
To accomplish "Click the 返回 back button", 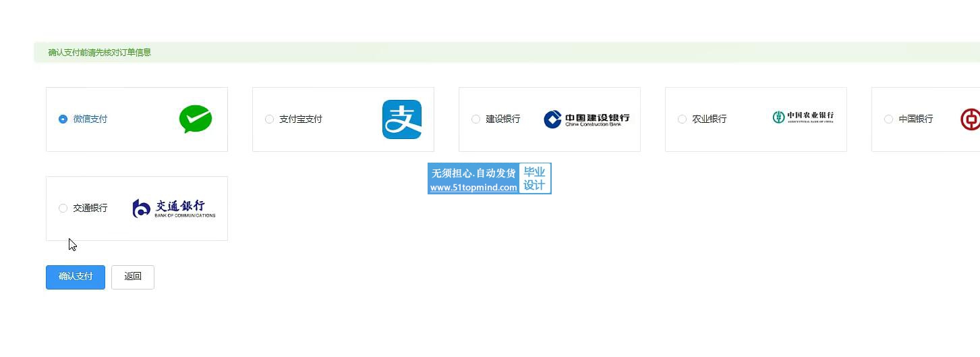I will 133,277.
